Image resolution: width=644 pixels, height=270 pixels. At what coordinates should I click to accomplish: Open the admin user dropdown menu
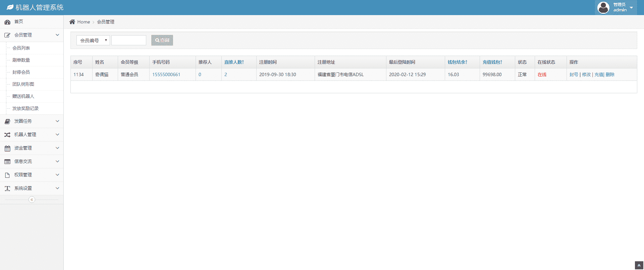click(x=616, y=7)
